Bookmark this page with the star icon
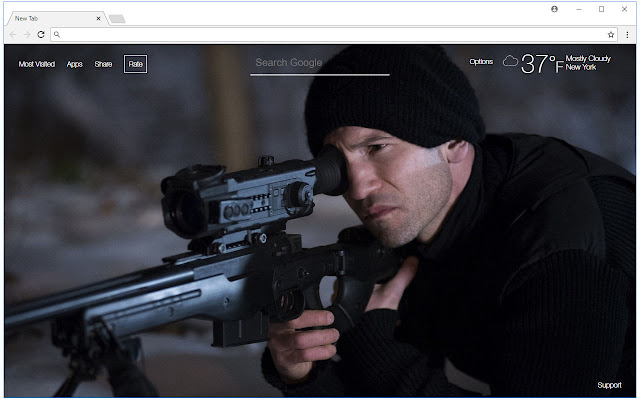This screenshot has height=400, width=640. (611, 35)
